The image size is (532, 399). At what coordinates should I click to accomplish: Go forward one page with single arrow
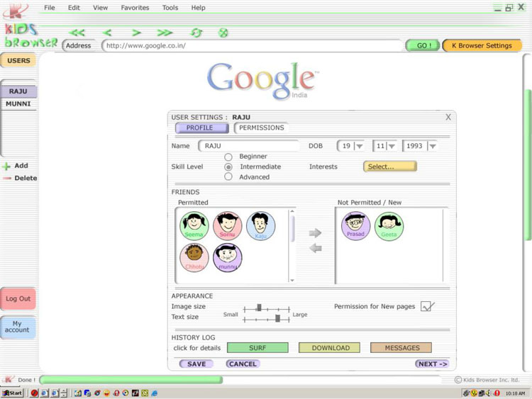[x=136, y=33]
